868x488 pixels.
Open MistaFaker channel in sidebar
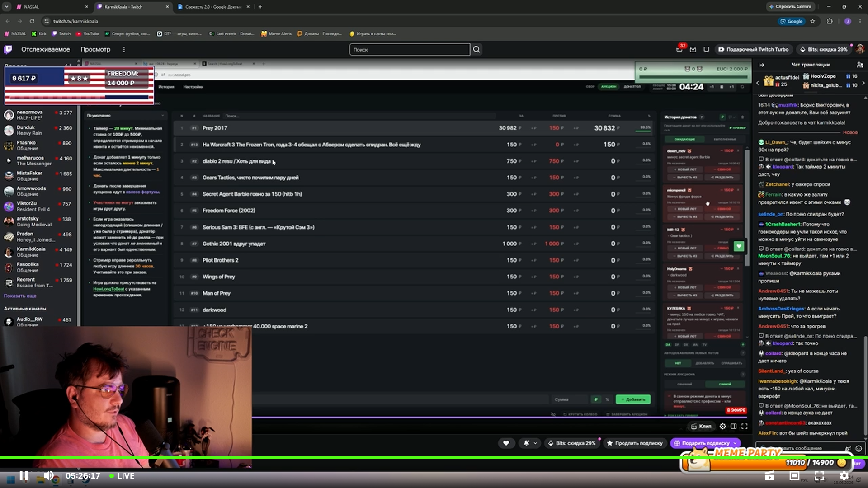(x=38, y=176)
